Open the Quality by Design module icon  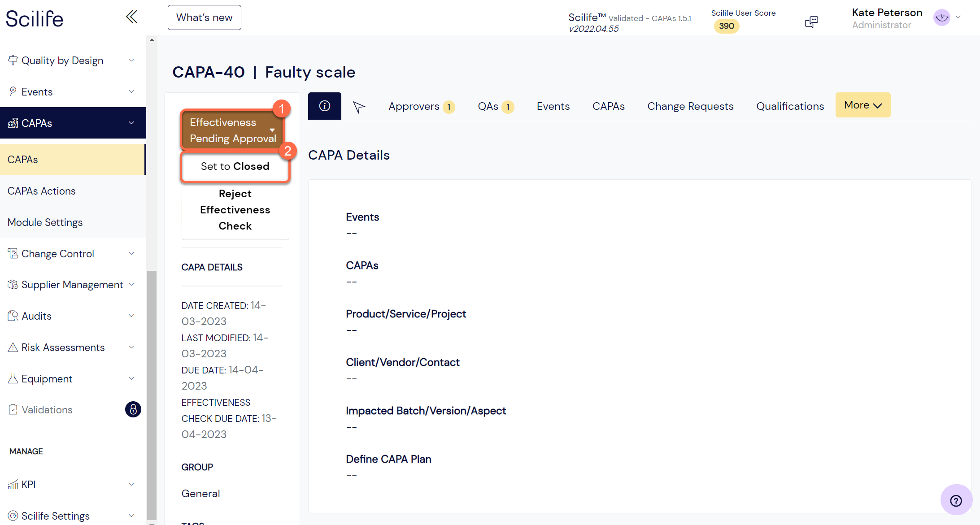tap(13, 60)
